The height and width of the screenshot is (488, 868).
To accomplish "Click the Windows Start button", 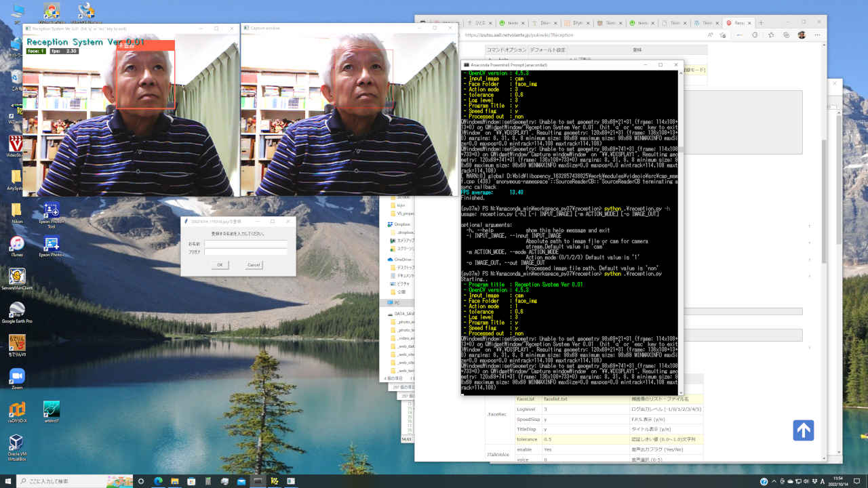I will (x=7, y=481).
